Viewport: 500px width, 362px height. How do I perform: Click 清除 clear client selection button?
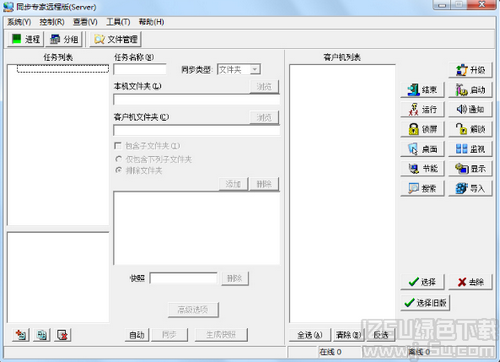348,335
